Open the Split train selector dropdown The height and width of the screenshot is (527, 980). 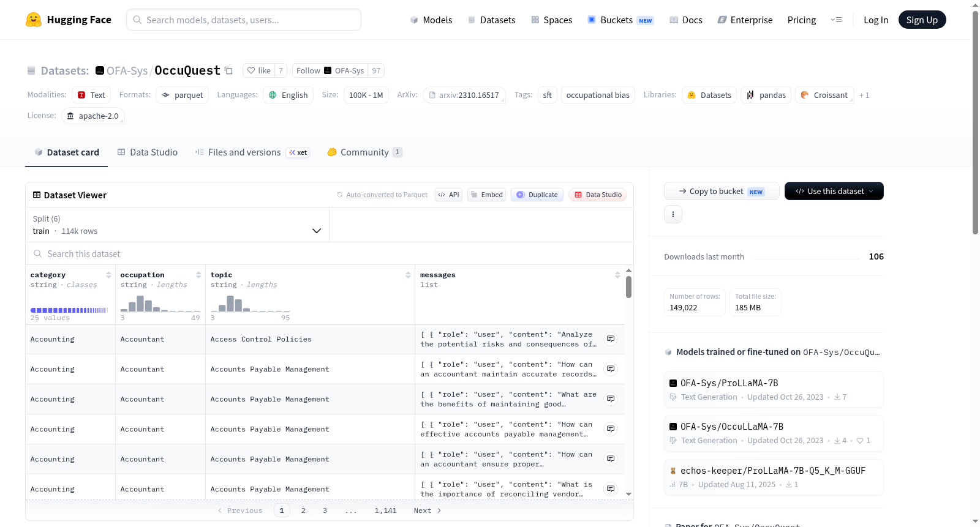click(x=177, y=225)
